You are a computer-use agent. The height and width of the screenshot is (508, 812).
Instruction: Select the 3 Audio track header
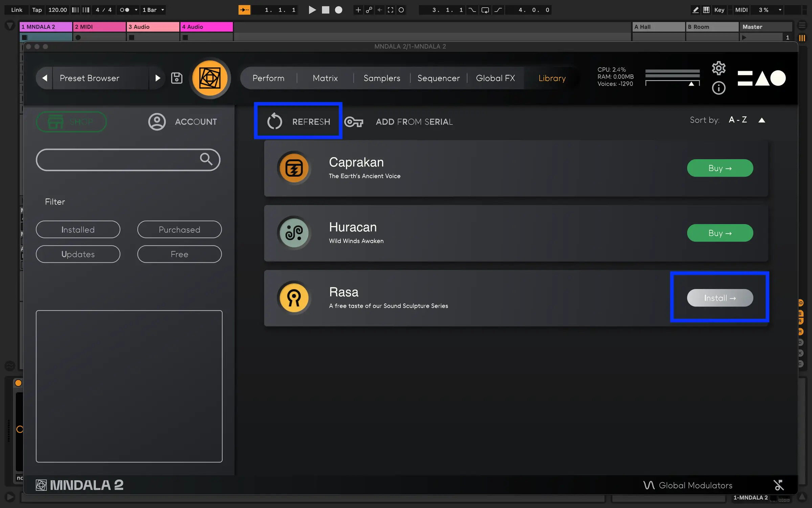coord(153,27)
